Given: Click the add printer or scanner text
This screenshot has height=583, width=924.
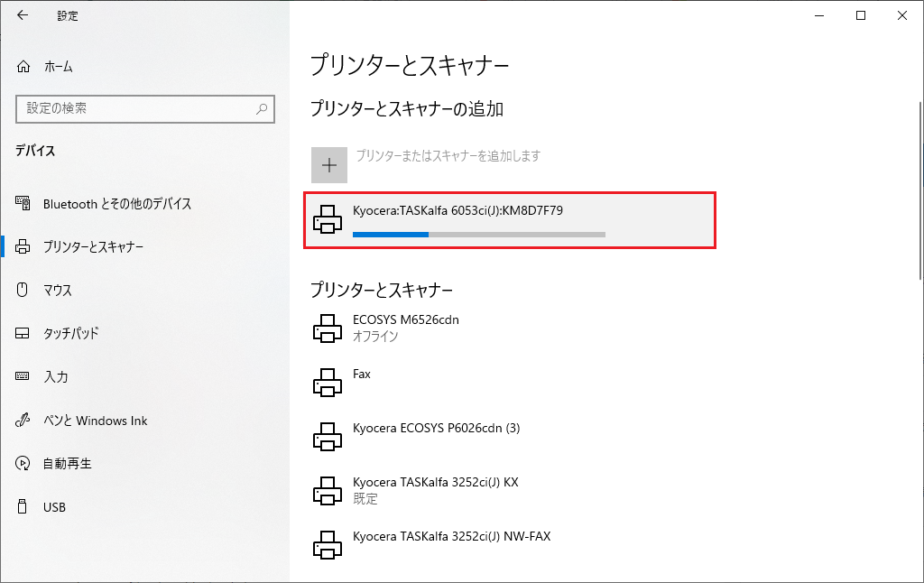Looking at the screenshot, I should click(448, 156).
